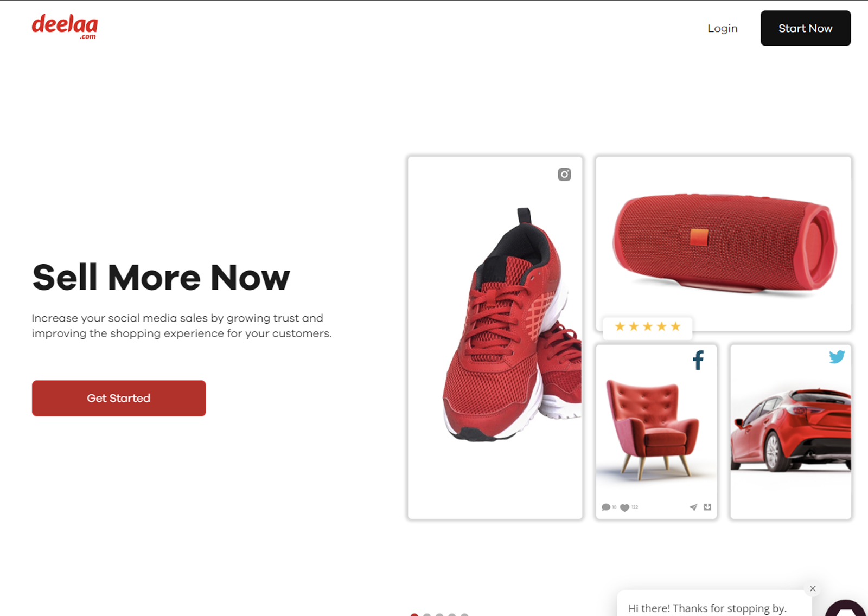The height and width of the screenshot is (616, 868).
Task: Click the Start Now button
Action: (805, 28)
